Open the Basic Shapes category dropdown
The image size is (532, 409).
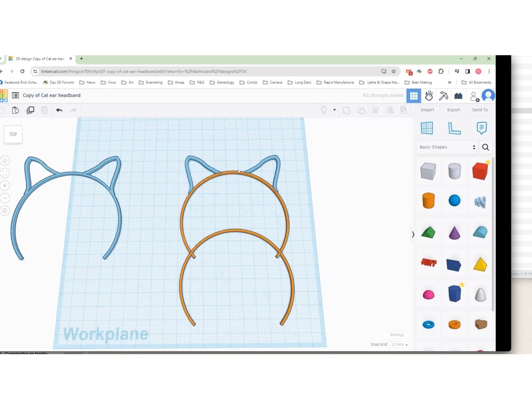point(447,147)
